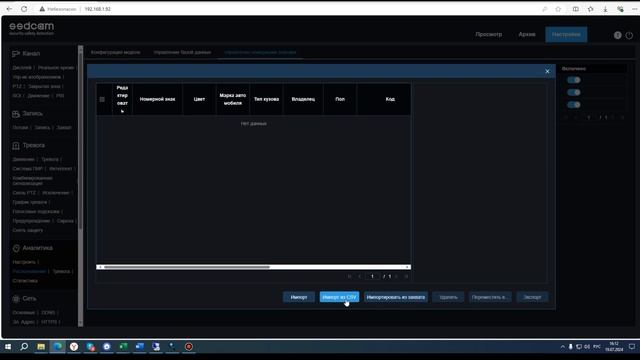
Task: Open File Explorer from the taskbar
Action: [x=41, y=347]
